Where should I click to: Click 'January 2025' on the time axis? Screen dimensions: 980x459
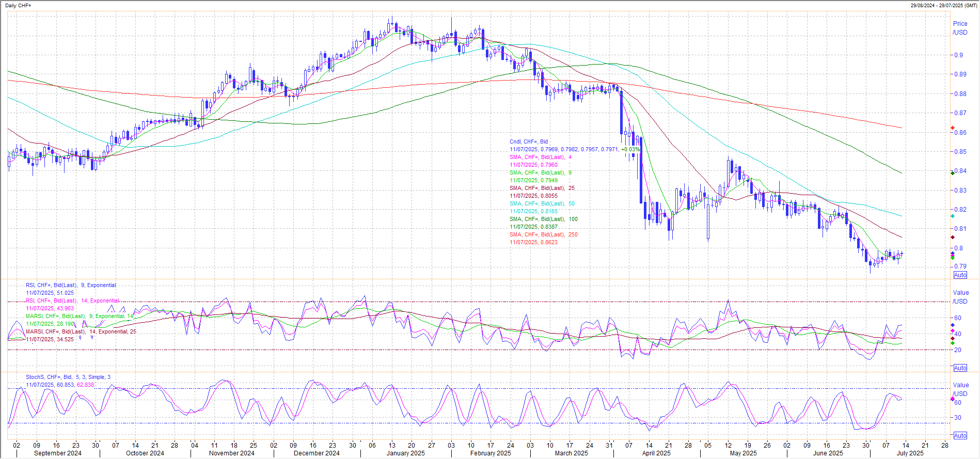pos(406,453)
